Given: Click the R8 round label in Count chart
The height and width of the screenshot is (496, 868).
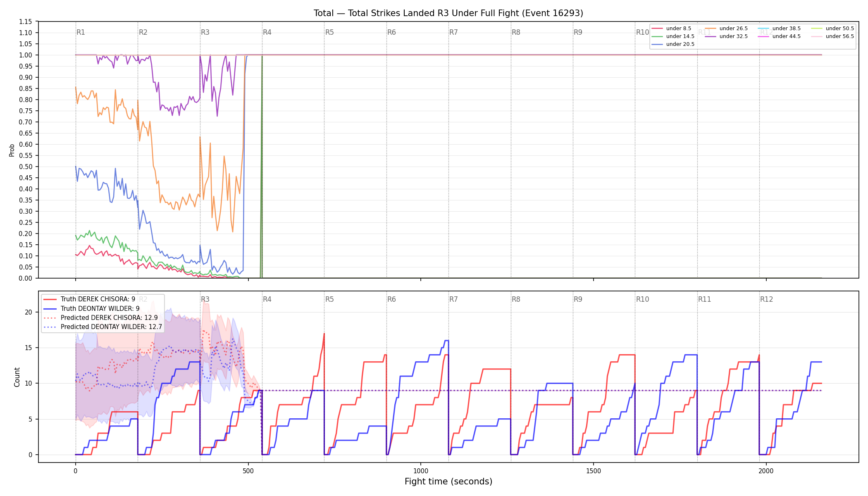Looking at the screenshot, I should 516,299.
